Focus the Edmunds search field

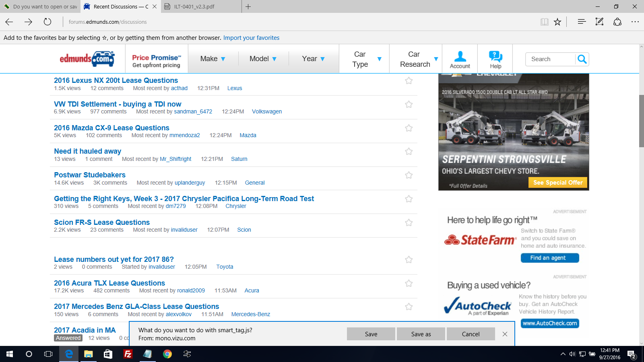click(x=550, y=59)
